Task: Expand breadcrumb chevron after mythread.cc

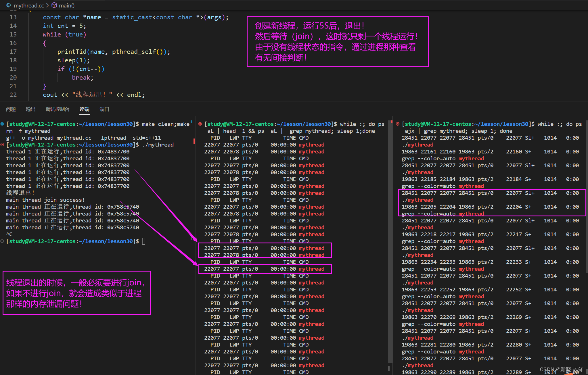Action: pyautogui.click(x=48, y=5)
